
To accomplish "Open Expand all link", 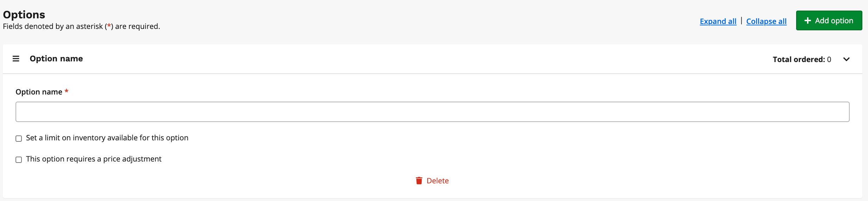I will click(718, 22).
